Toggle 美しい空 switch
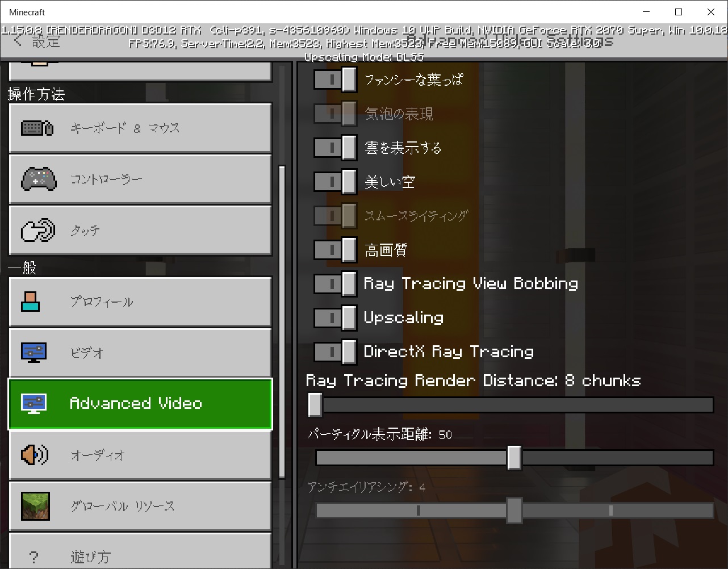This screenshot has width=728, height=569. point(335,182)
